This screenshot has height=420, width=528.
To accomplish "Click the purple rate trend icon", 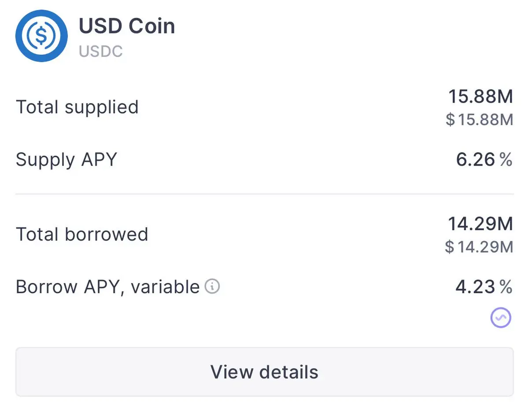I will 501,317.
